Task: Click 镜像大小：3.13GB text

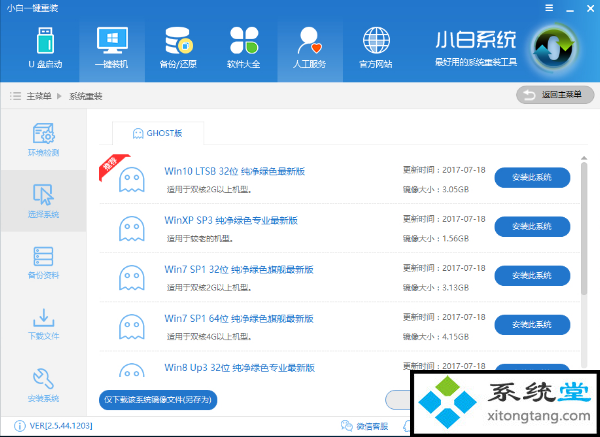Action: coord(436,287)
